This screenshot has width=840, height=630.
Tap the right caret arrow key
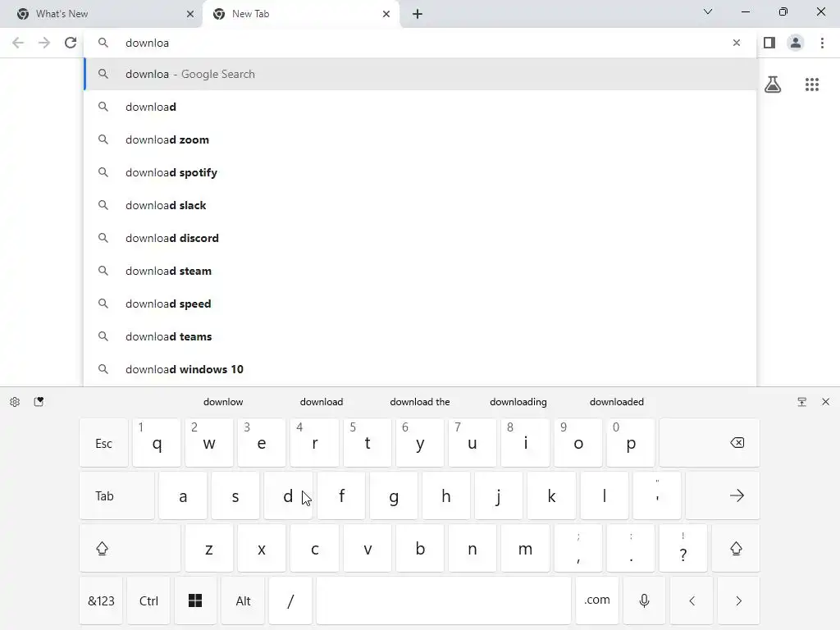pyautogui.click(x=739, y=600)
